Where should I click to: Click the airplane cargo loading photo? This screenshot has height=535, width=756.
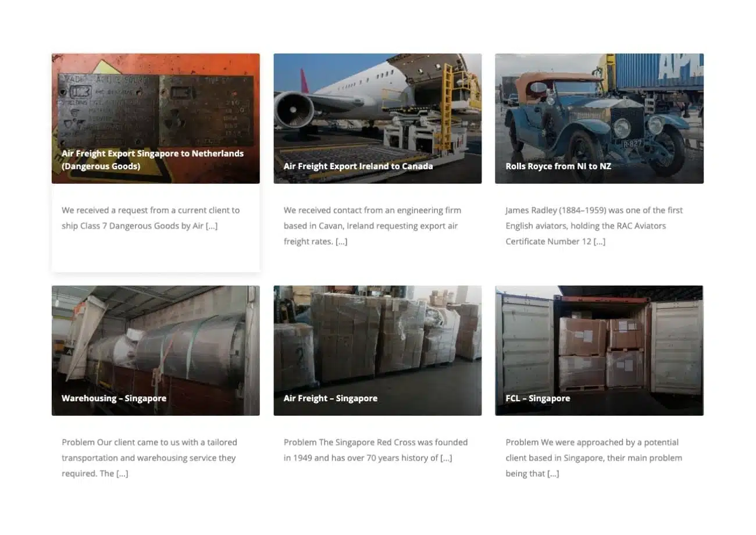pyautogui.click(x=377, y=119)
